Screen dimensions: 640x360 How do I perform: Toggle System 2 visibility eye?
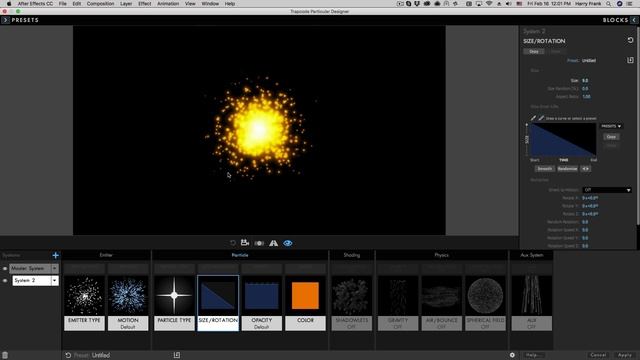(5, 281)
